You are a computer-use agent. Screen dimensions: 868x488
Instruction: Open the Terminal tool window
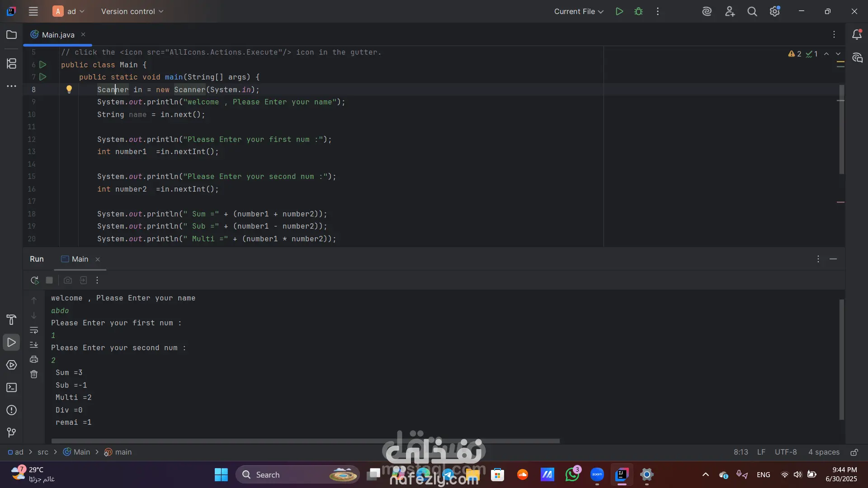coord(11,388)
